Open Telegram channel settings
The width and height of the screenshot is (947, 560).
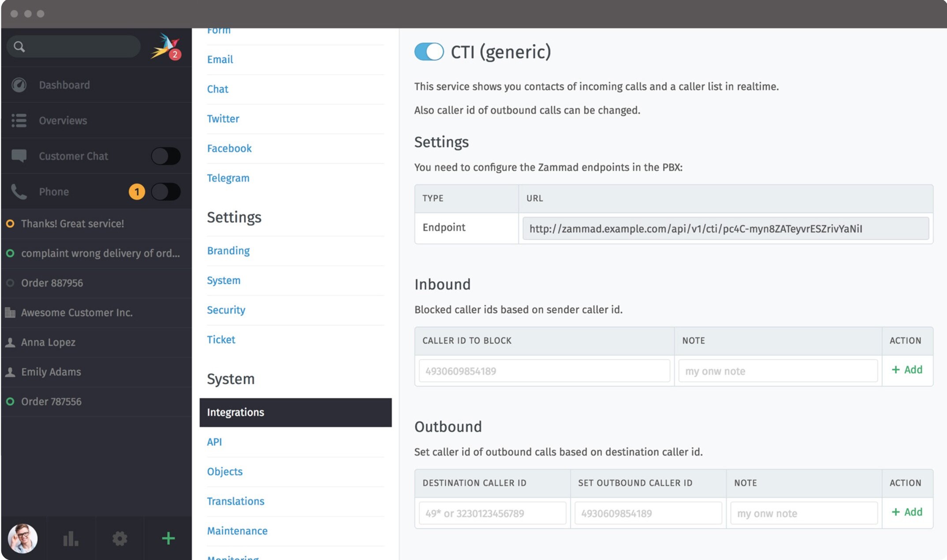point(228,178)
